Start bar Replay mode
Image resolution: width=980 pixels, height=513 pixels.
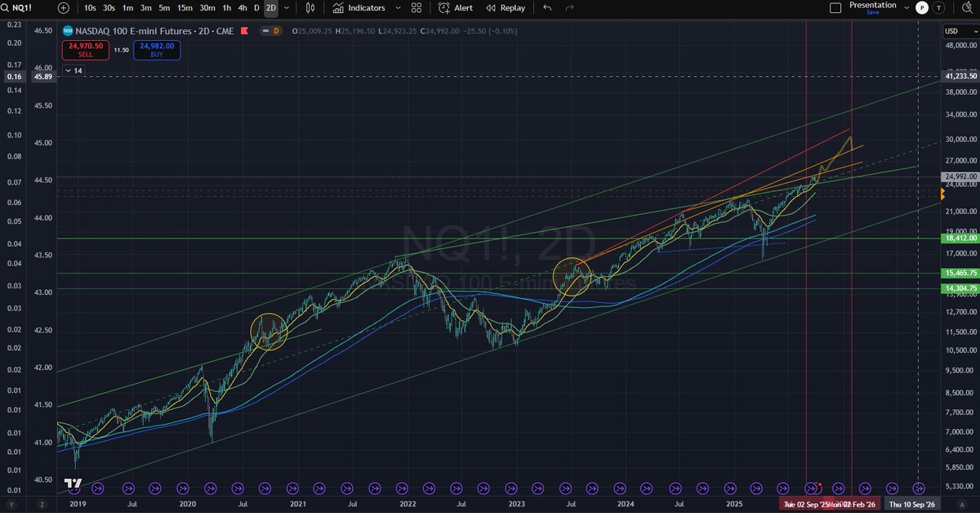505,8
